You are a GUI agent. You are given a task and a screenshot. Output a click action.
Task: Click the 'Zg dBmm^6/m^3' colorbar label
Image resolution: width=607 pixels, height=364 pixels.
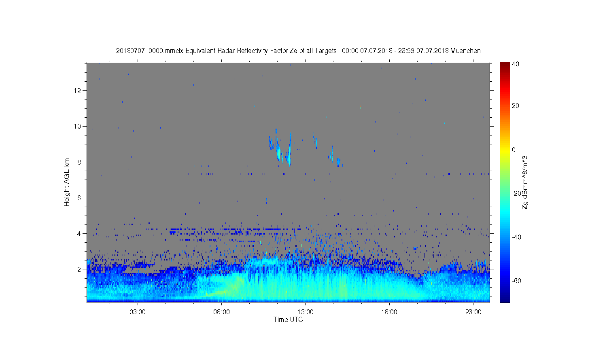click(525, 182)
